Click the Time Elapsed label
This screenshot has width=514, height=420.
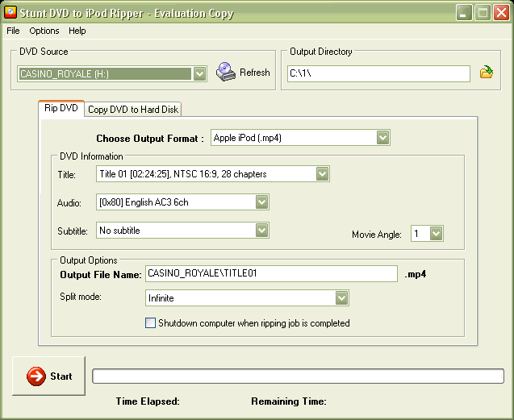(x=148, y=401)
